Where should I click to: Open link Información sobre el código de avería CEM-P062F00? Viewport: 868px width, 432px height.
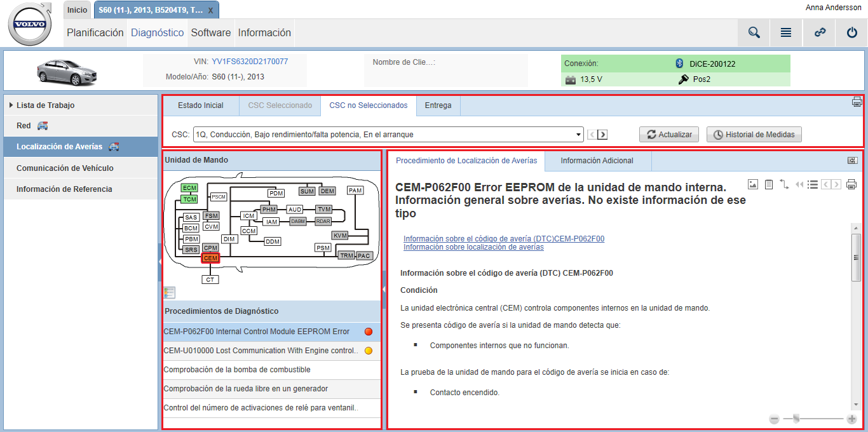(x=504, y=239)
